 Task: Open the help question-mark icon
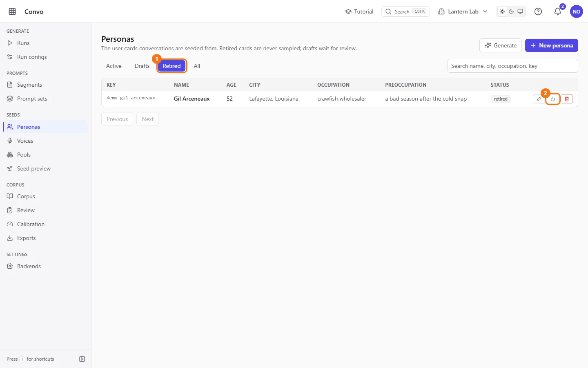coord(538,11)
